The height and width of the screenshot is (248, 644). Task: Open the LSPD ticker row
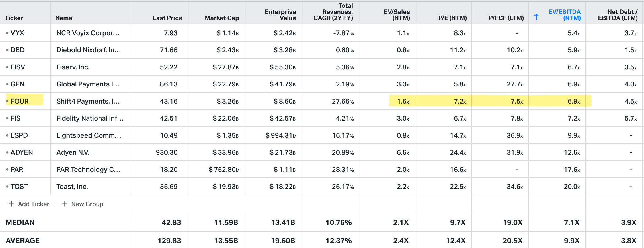tap(19, 135)
